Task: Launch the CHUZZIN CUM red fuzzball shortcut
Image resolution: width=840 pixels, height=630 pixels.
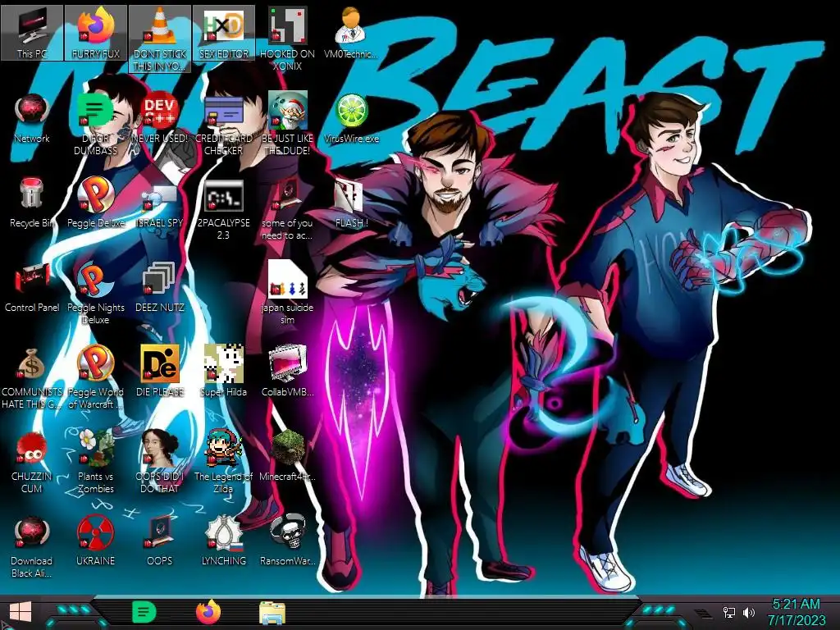Action: tap(32, 462)
